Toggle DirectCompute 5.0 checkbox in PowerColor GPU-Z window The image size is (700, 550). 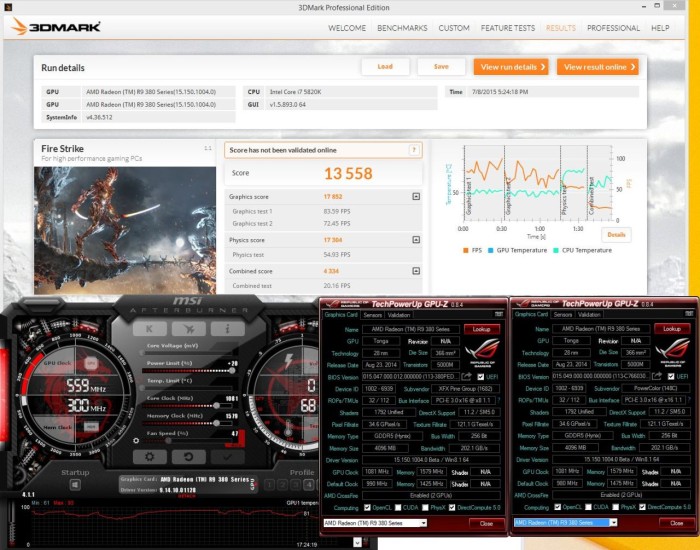(642, 507)
